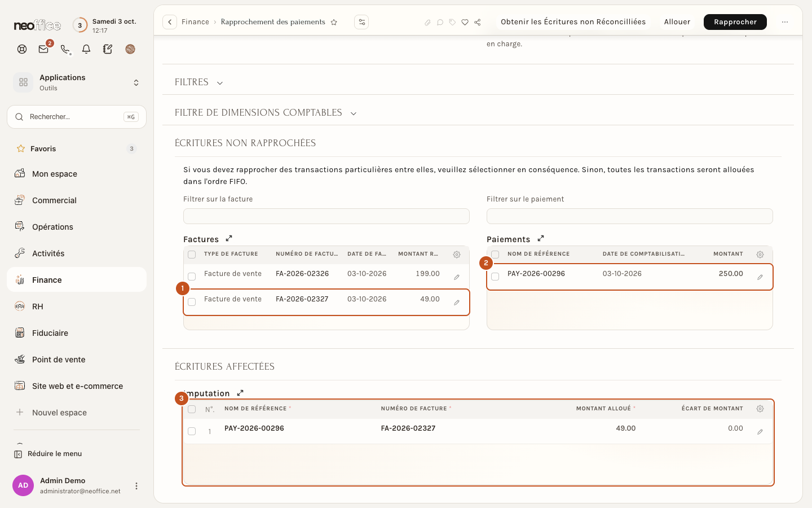Open the more options ellipsis menu
The height and width of the screenshot is (508, 812).
(785, 22)
